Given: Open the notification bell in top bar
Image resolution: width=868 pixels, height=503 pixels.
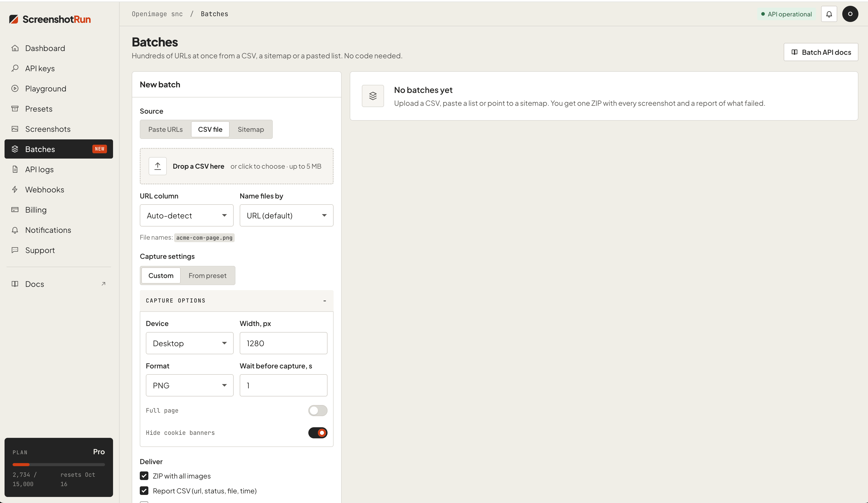Looking at the screenshot, I should click(x=829, y=14).
